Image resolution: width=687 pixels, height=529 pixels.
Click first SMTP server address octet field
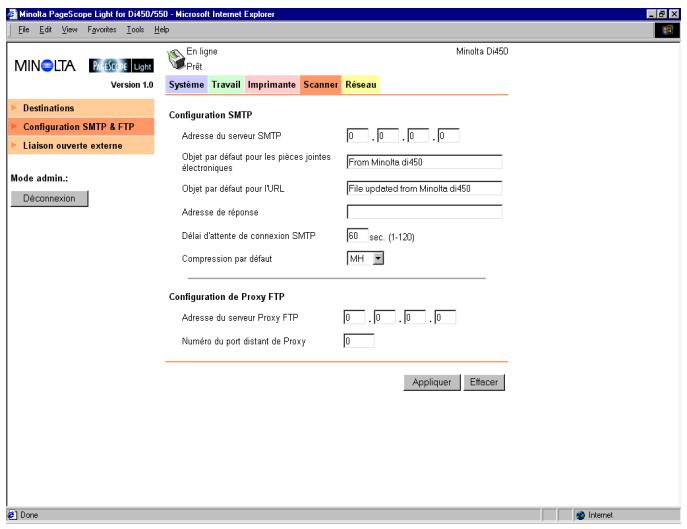click(x=358, y=135)
